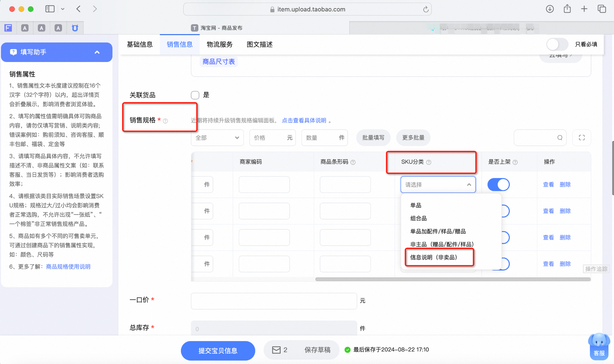Viewport: 614px width, 364px height.
Task: Close the 请选择 SKU分类 dropdown
Action: pyautogui.click(x=438, y=185)
